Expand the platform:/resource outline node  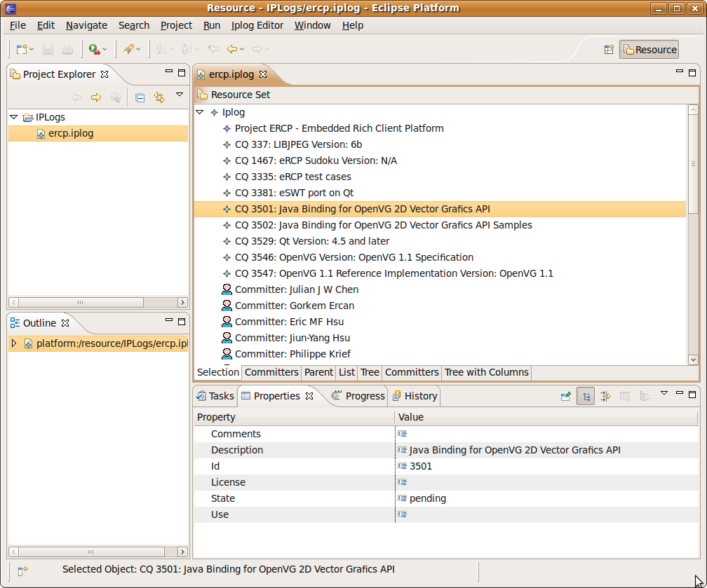pos(14,343)
